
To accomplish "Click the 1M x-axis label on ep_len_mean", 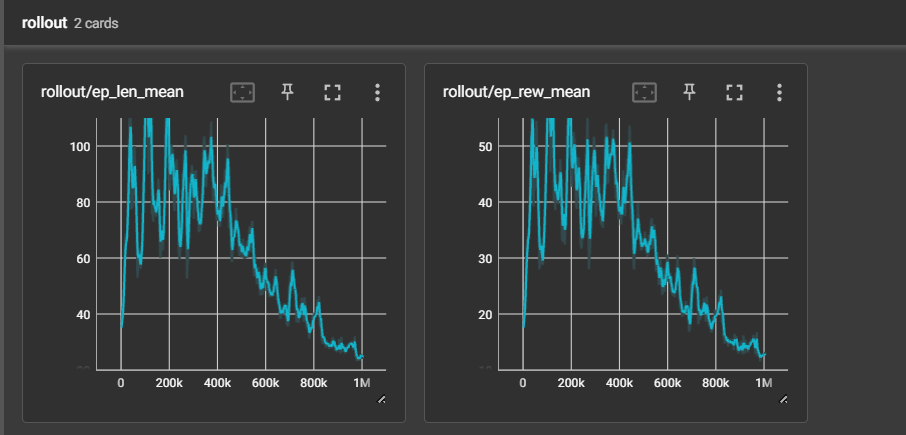I will click(361, 382).
